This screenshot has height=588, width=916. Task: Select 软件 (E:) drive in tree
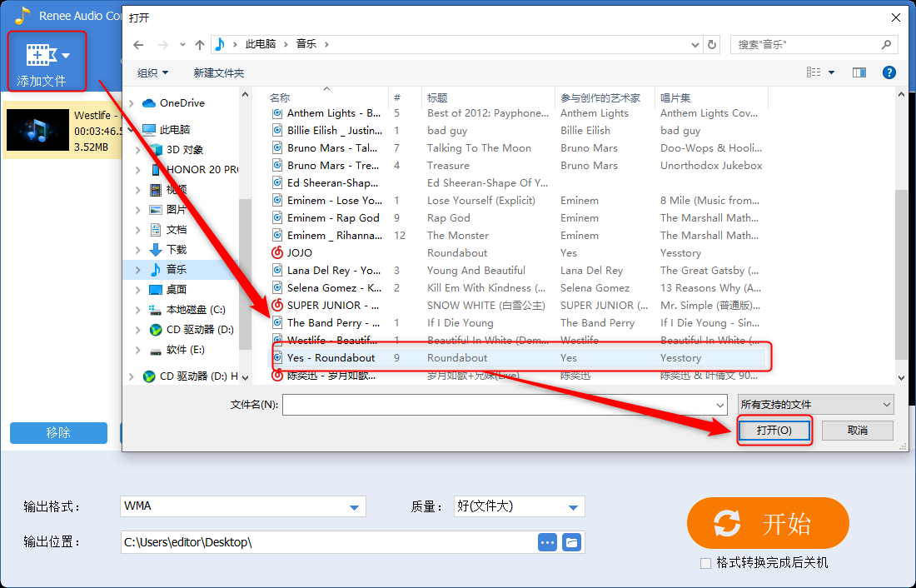185,350
